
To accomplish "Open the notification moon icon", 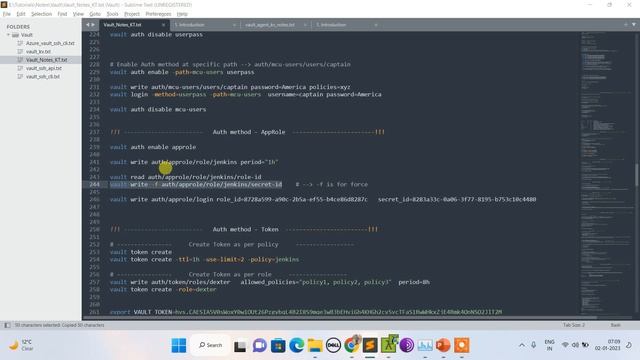I will (629, 345).
